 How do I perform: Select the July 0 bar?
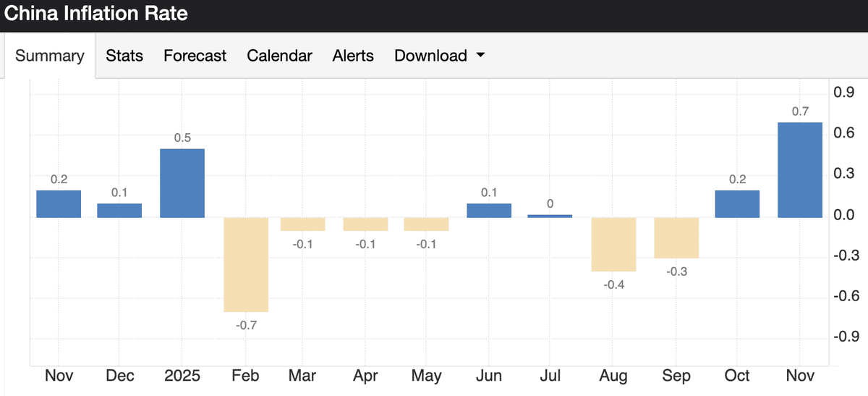550,216
